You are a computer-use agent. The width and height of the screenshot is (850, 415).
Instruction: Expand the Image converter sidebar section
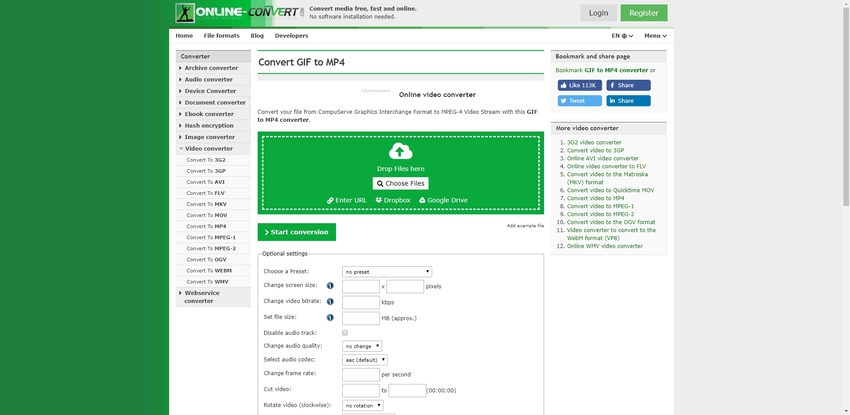click(x=213, y=137)
